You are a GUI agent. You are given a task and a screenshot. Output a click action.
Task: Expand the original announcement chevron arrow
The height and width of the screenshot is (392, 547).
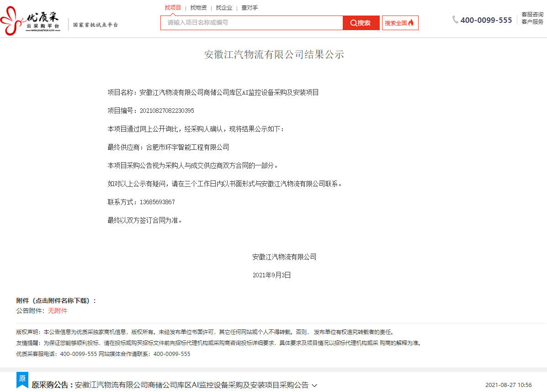pos(314,386)
